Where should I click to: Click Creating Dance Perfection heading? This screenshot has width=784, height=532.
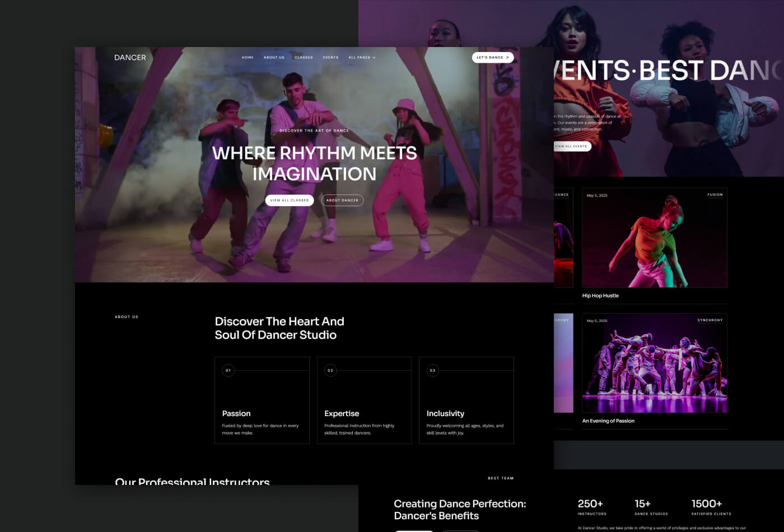pos(460,510)
